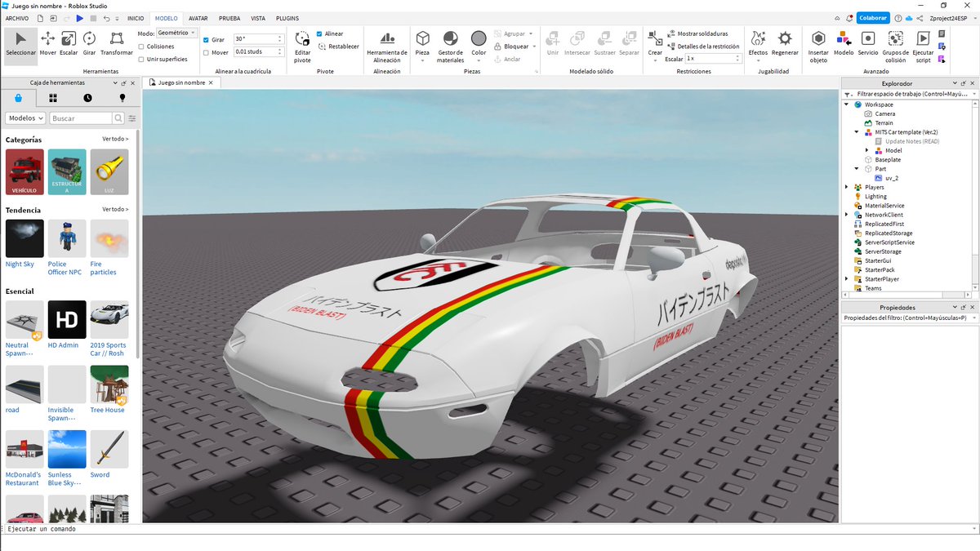
Task: Toggle the Colisiones checkbox
Action: click(x=140, y=47)
